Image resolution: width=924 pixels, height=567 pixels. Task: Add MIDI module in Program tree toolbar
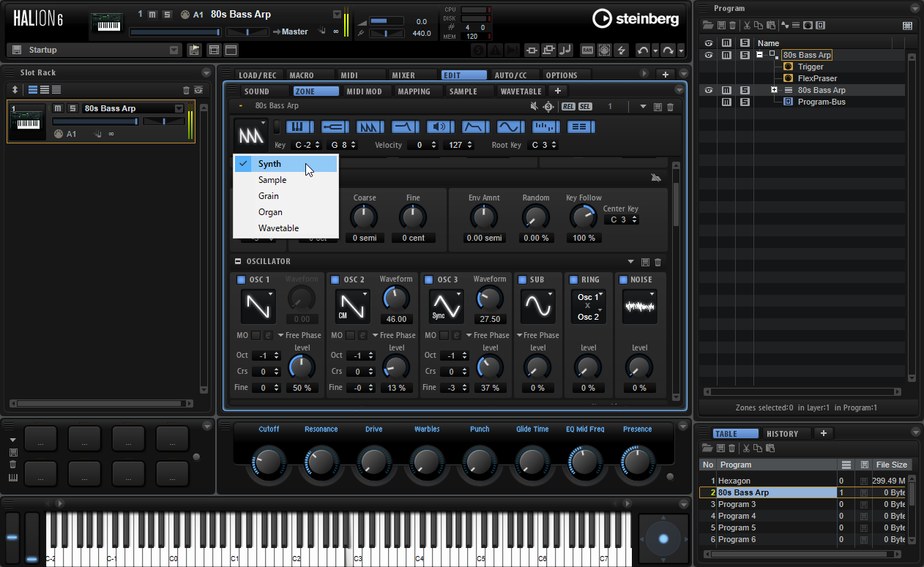(808, 26)
